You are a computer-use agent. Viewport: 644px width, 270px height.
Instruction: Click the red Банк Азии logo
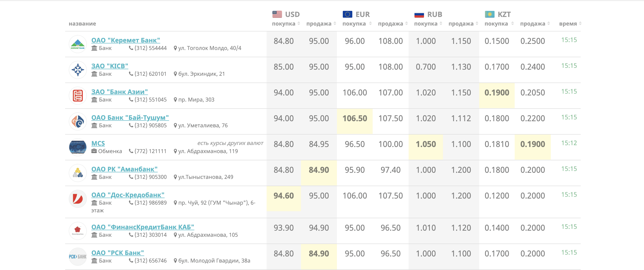78,96
